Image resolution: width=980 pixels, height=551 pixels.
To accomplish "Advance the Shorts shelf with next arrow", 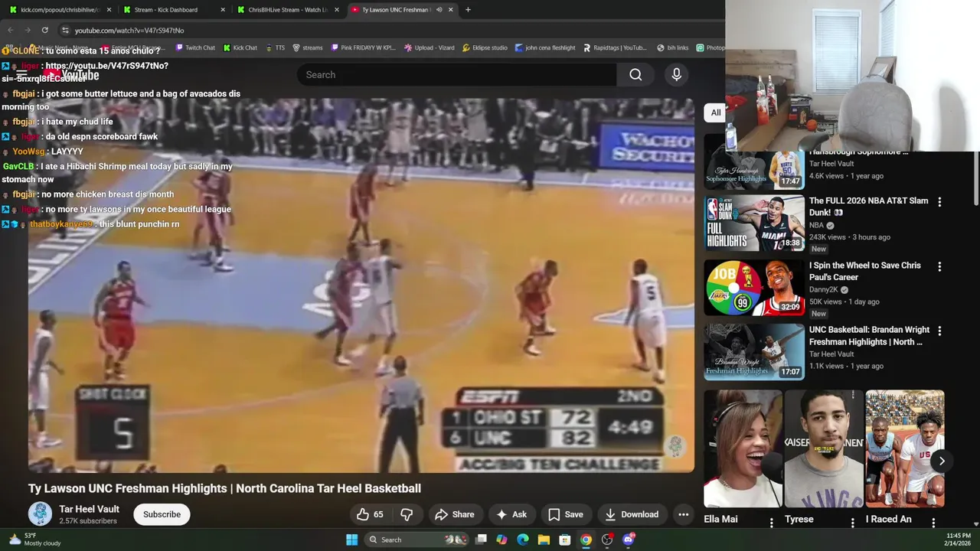I will coord(942,461).
